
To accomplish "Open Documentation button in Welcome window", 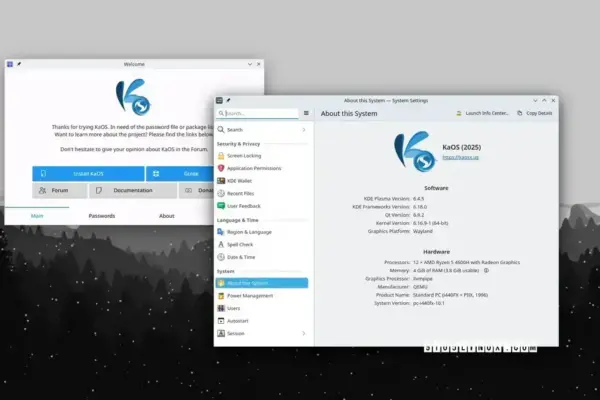I will [133, 190].
